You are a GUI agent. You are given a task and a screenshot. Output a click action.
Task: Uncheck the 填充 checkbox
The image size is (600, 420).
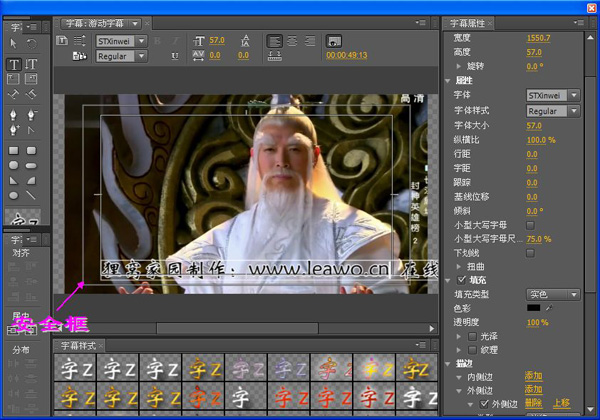click(461, 280)
